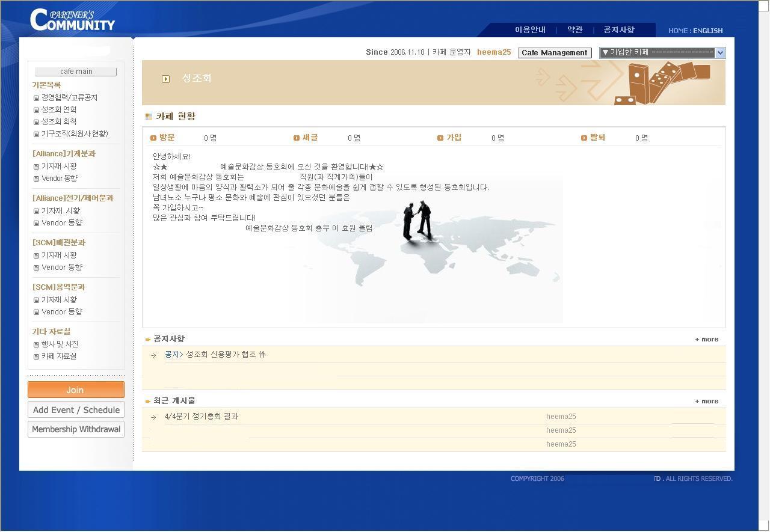
Task: Open the 가입한 카페 dropdown
Action: (x=662, y=53)
